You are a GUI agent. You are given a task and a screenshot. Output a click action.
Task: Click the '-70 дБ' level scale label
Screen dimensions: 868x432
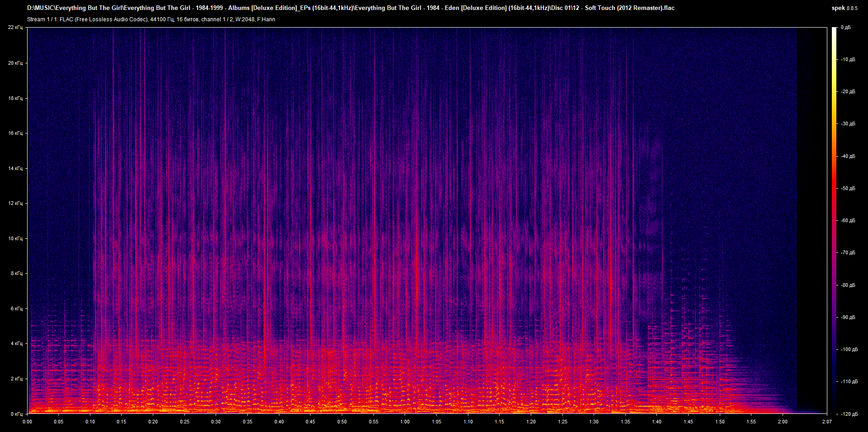[847, 253]
